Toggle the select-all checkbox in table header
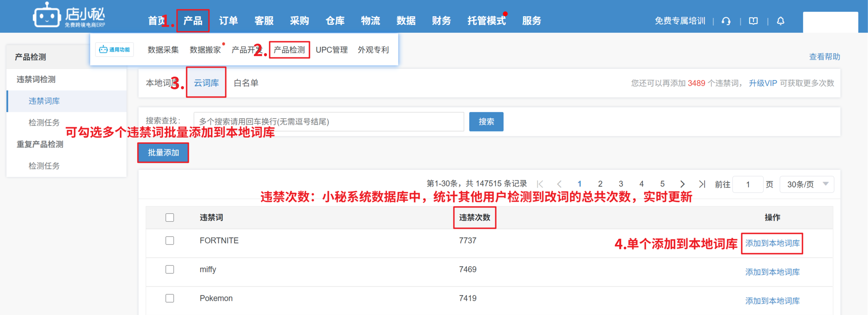The width and height of the screenshot is (868, 315). click(x=169, y=217)
